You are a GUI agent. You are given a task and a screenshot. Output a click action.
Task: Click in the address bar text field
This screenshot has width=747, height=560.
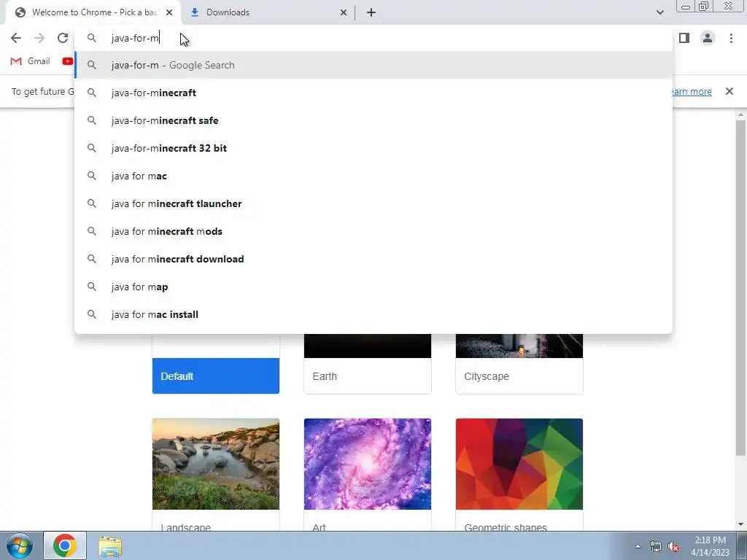[373, 38]
